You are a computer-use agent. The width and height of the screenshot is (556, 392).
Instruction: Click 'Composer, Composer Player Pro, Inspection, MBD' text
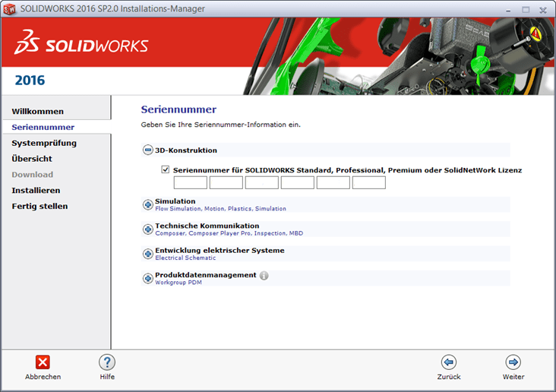(229, 233)
